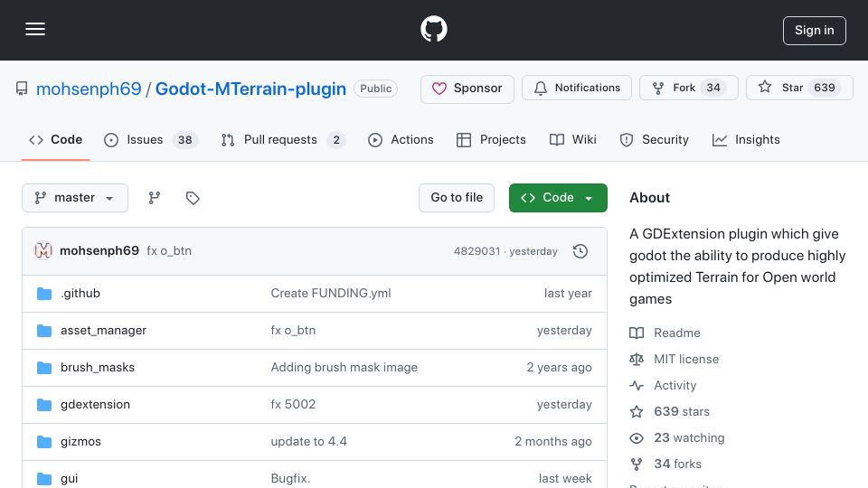Star the repository
The image size is (868, 488).
point(799,88)
